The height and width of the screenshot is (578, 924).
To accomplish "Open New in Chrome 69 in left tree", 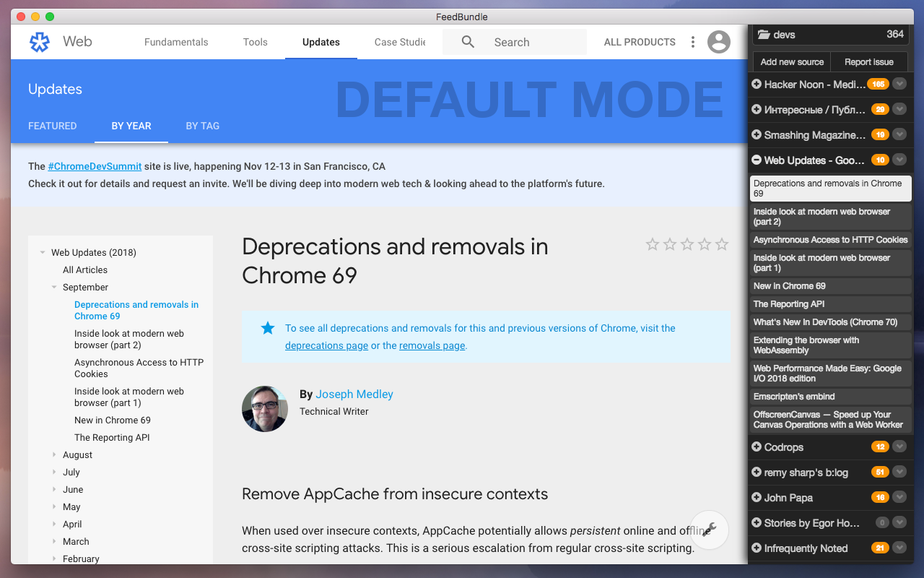I will click(x=113, y=420).
